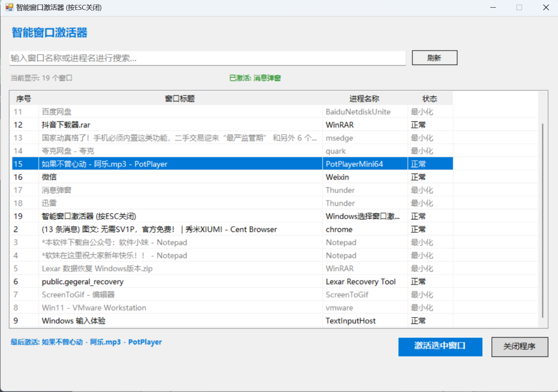Image resolution: width=558 pixels, height=392 pixels.
Task: Select the 消息弹窗 row
Action: (x=233, y=190)
